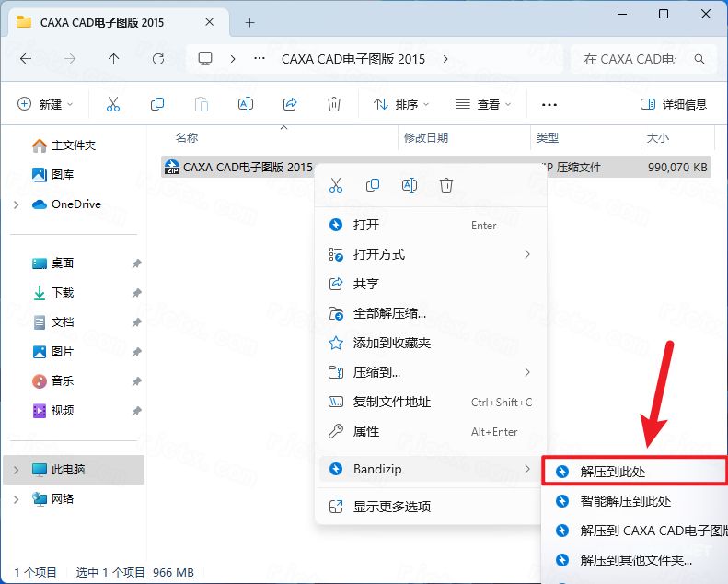Choose 打开 in the context menu
Viewport: 728px width, 584px height.
coord(431,225)
